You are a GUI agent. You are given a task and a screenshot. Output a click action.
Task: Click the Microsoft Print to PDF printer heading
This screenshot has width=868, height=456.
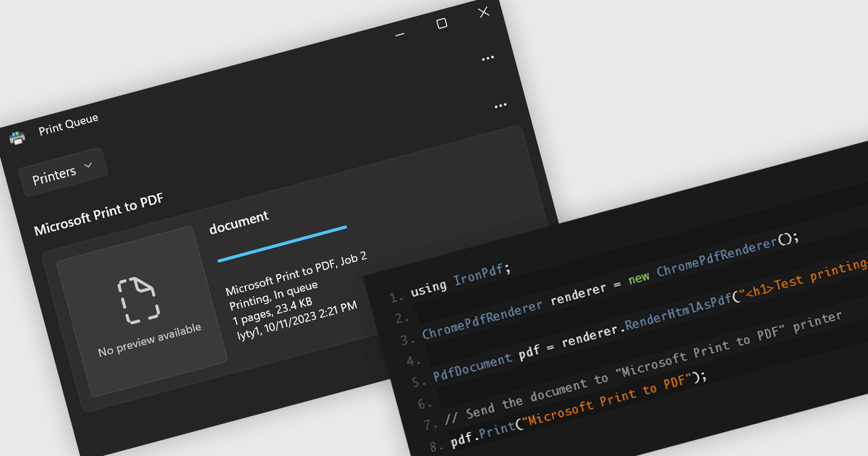point(98,215)
